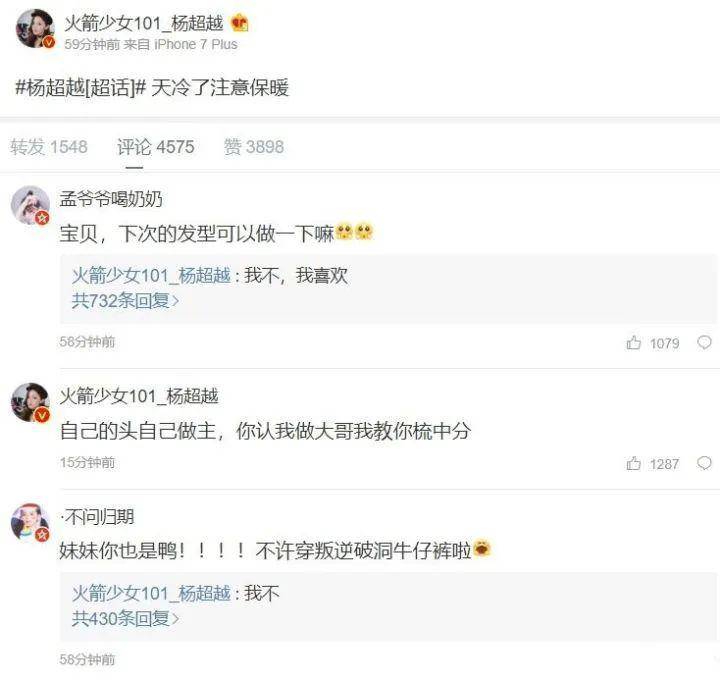This screenshot has height=681, width=720.
Task: Click 火箭少女101_杨超越 in the 我不，我喜欢 reply
Action: (151, 275)
